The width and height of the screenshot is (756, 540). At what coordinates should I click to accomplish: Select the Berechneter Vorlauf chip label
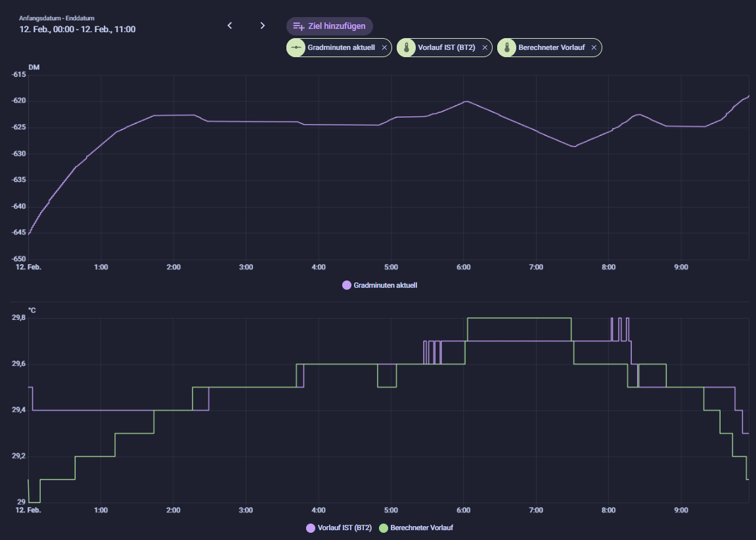pos(551,48)
